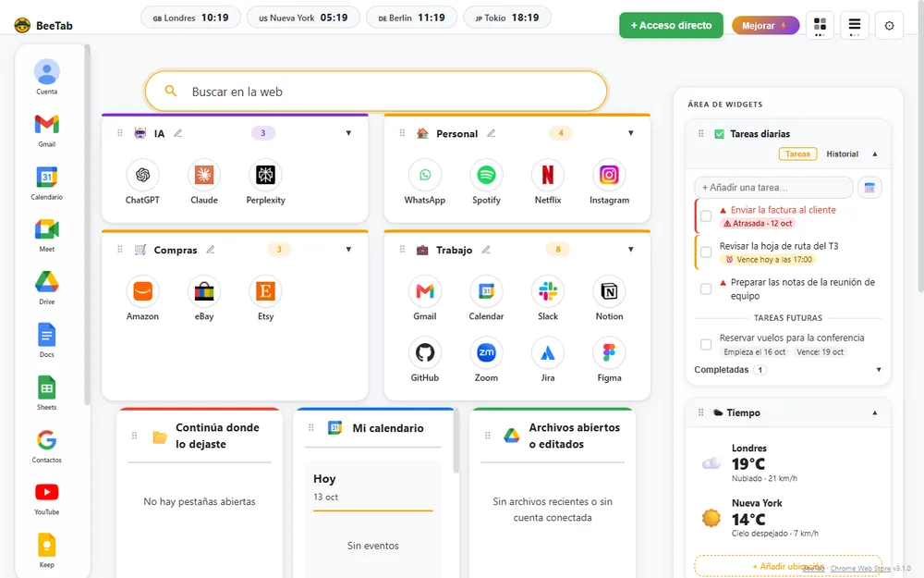
Task: Check off 'Enviar la factura al cliente'
Action: pyautogui.click(x=705, y=215)
